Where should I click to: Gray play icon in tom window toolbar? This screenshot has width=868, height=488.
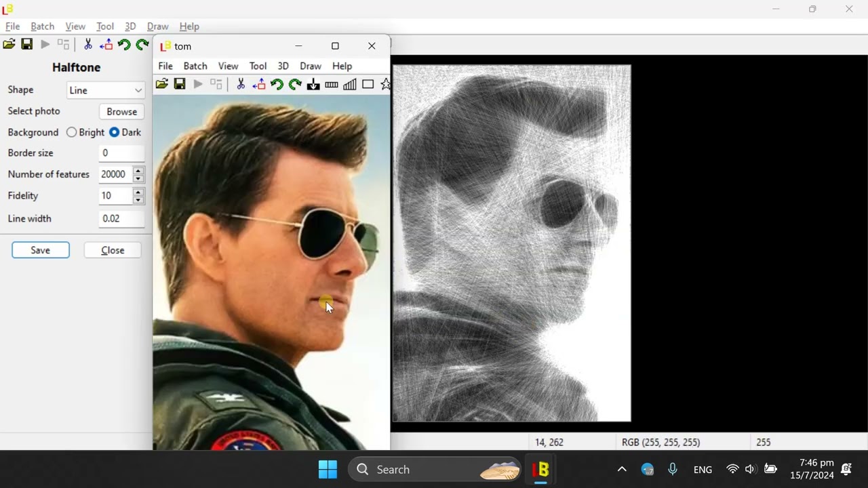pos(198,85)
